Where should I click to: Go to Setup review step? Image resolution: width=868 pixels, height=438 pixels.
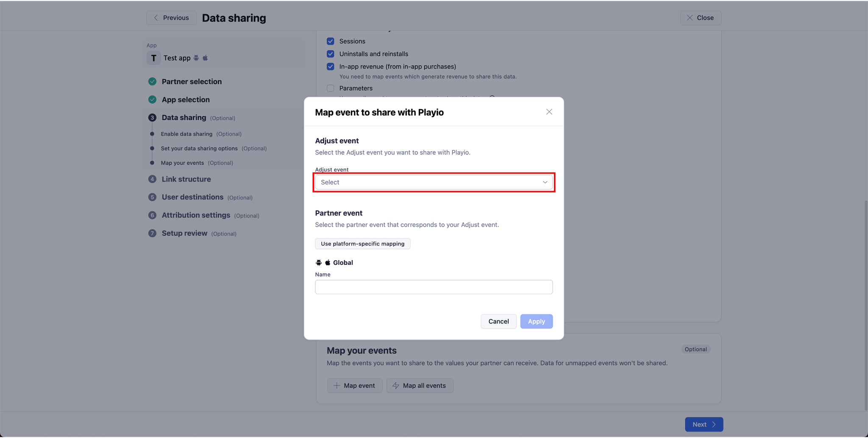[x=184, y=233]
